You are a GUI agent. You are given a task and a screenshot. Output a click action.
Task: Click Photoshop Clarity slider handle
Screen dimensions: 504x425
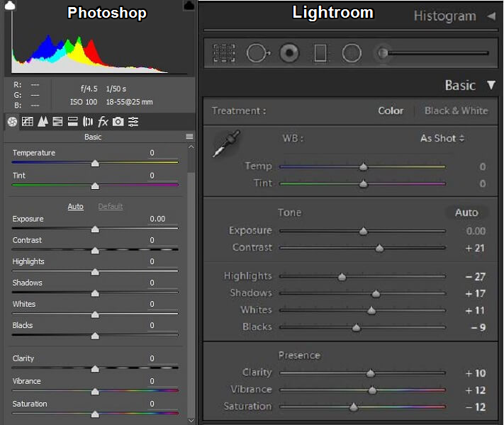95,369
